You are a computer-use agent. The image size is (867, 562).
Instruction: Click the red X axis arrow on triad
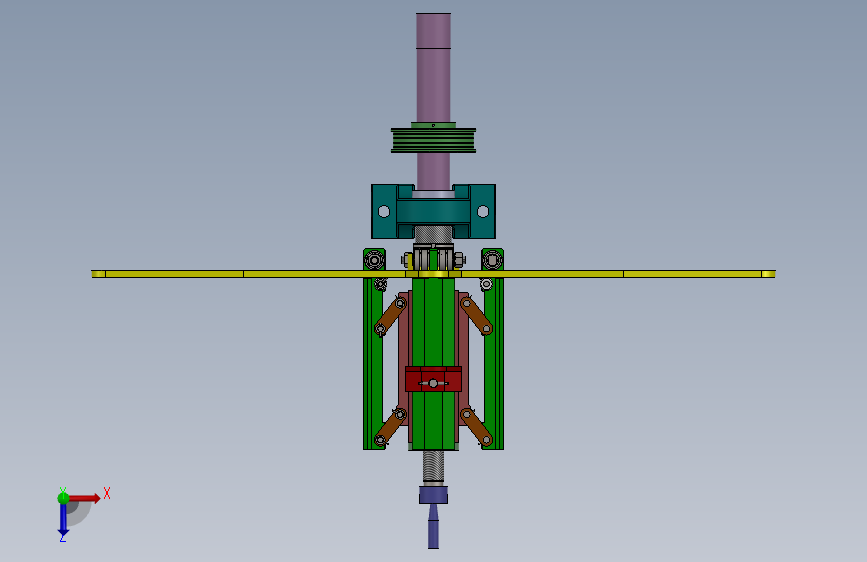[86, 498]
